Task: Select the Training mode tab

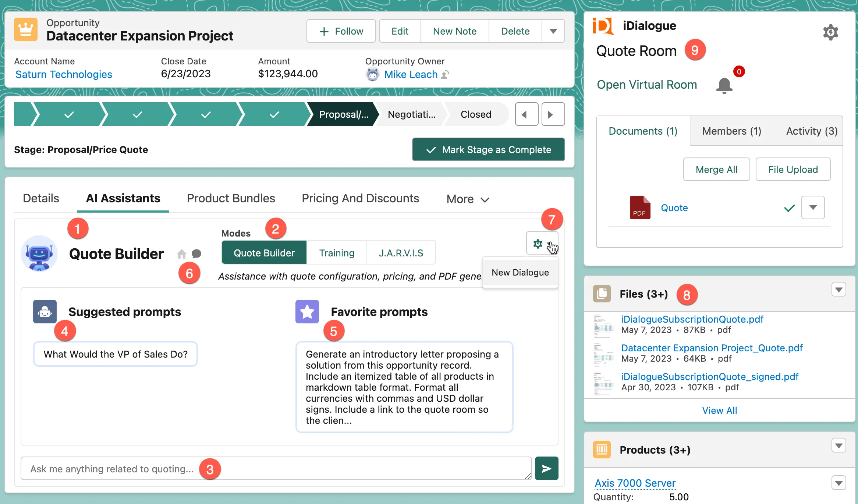Action: click(337, 253)
